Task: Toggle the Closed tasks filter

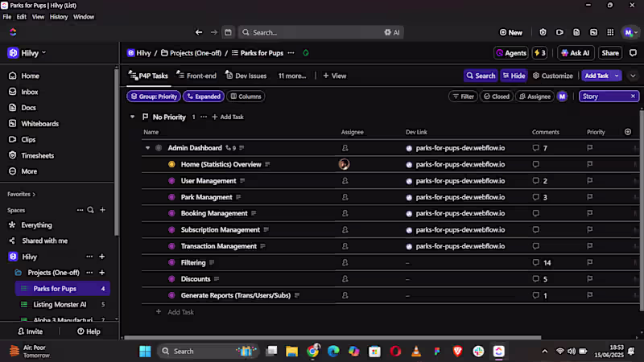Action: 496,97
